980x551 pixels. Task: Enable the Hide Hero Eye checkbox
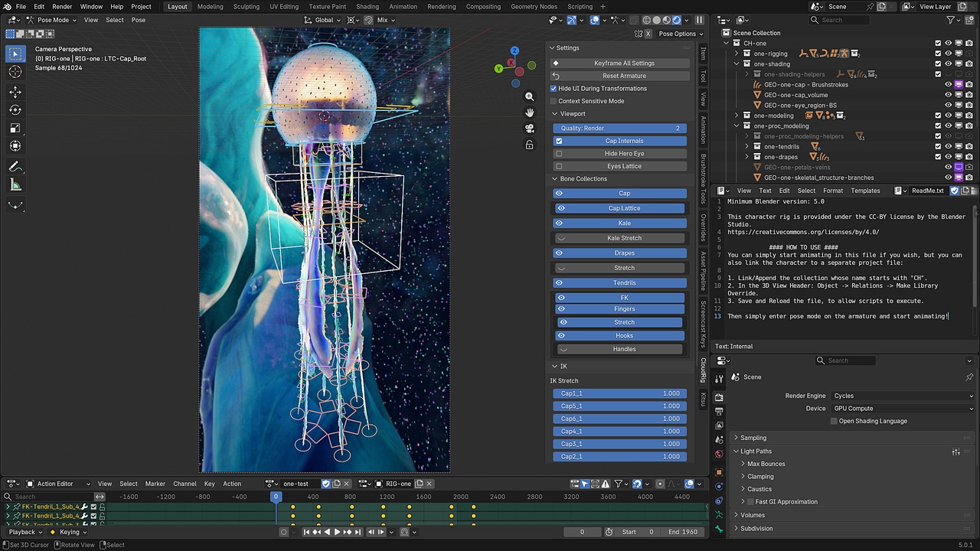coord(559,154)
